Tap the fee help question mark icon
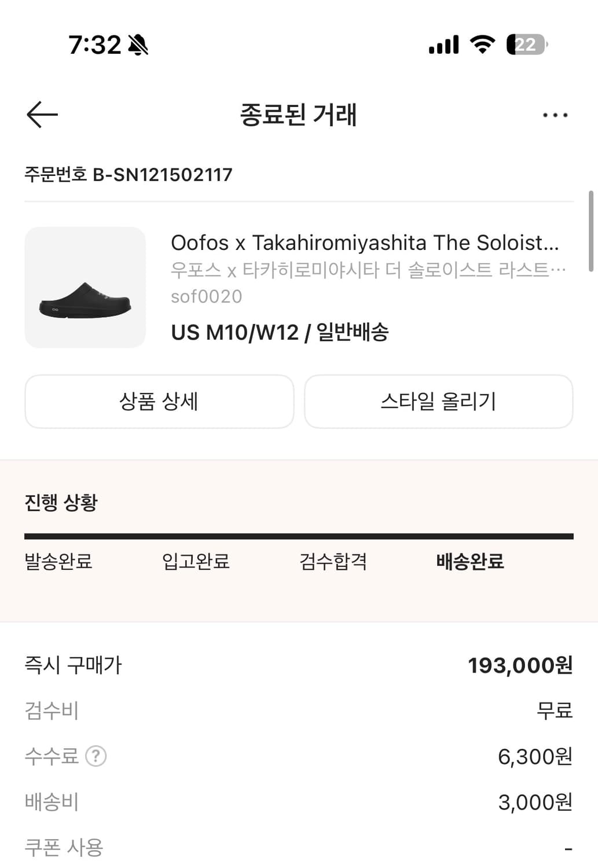This screenshot has width=598, height=868. click(x=96, y=756)
